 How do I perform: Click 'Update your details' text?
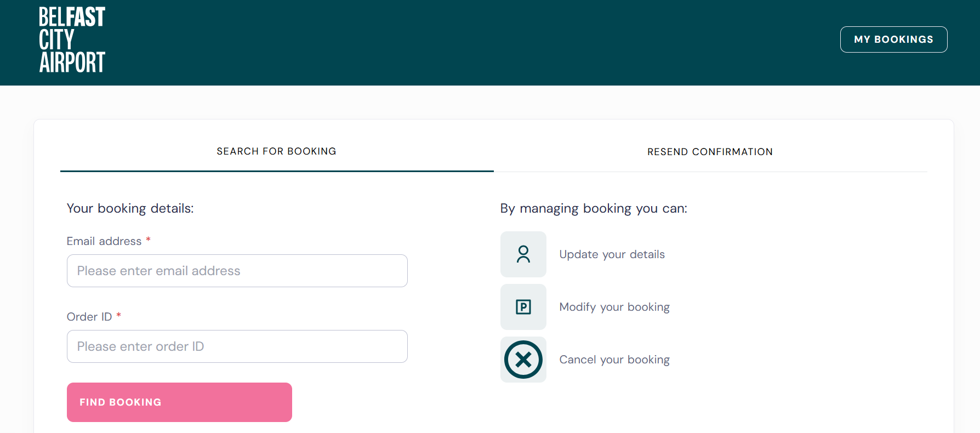click(x=612, y=254)
